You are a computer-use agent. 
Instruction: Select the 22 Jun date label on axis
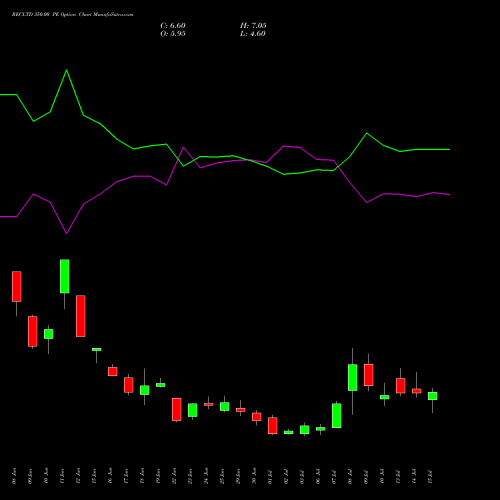[174, 476]
